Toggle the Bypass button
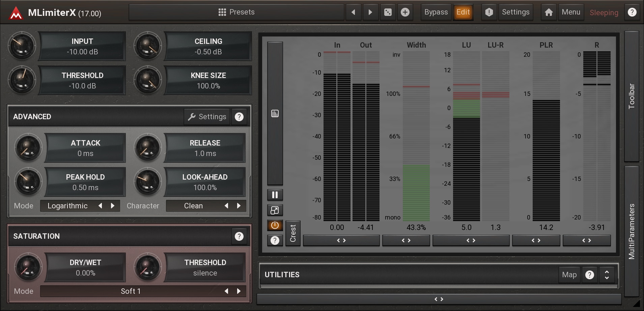This screenshot has height=311, width=644. (x=436, y=12)
